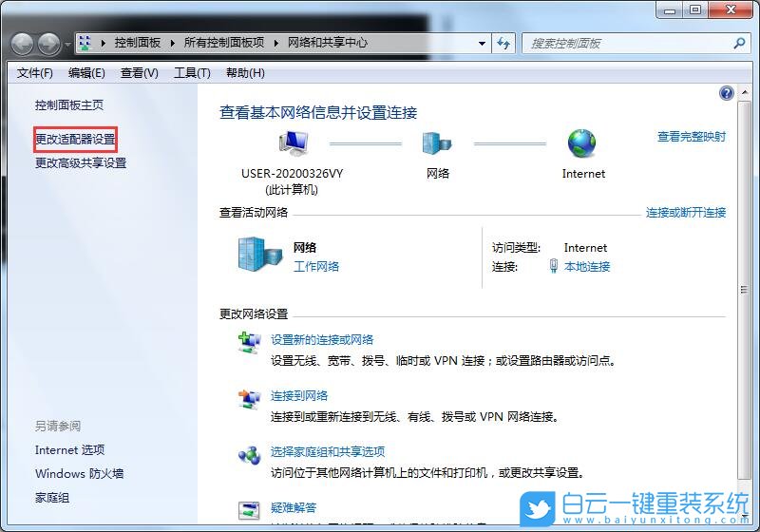Open the recent pages dropdown beside the Forward button
Screen dimensions: 760x532
coord(66,44)
